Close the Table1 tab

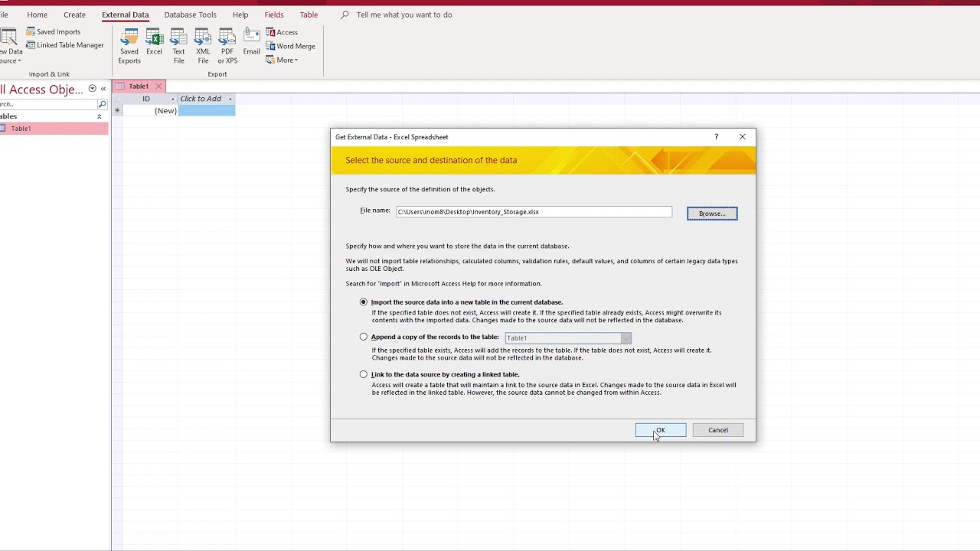tap(158, 86)
